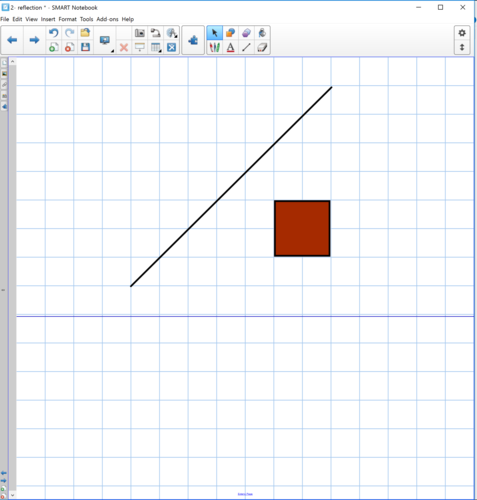Open the Insert menu
The width and height of the screenshot is (477, 500).
point(48,19)
